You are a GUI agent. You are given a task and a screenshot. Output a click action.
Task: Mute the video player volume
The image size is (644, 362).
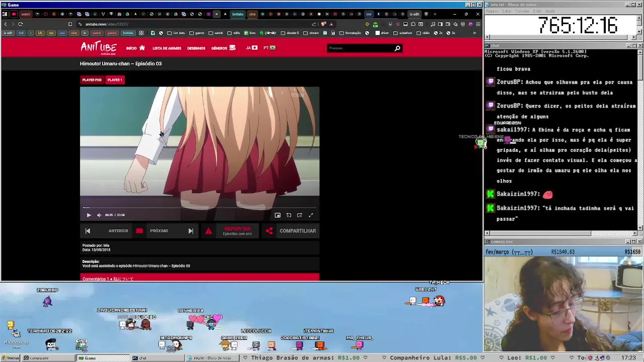(99, 215)
